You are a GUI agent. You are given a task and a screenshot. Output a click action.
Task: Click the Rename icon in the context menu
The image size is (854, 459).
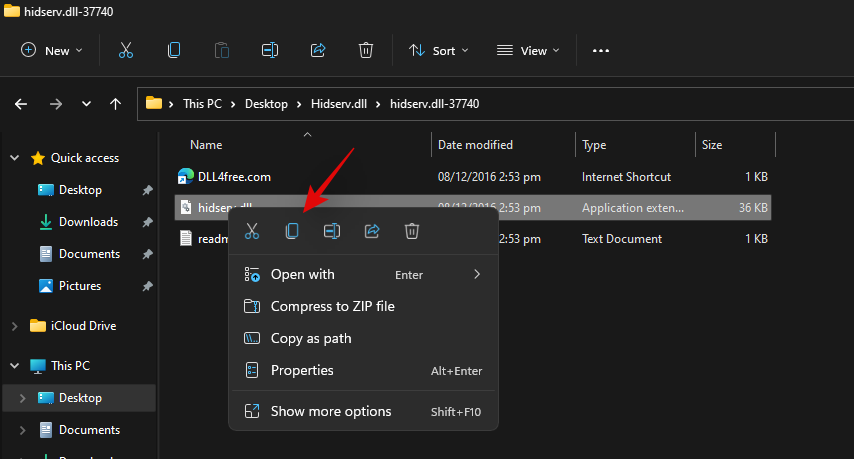click(332, 231)
